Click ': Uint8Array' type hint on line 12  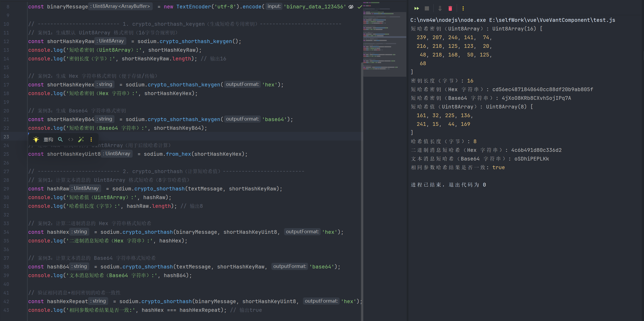tap(110, 41)
